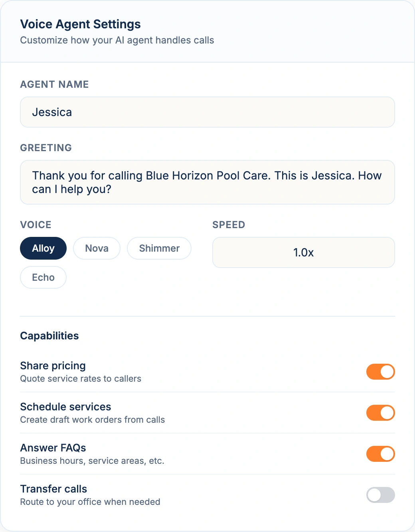
Task: Switch voice to Echo
Action: tap(43, 278)
